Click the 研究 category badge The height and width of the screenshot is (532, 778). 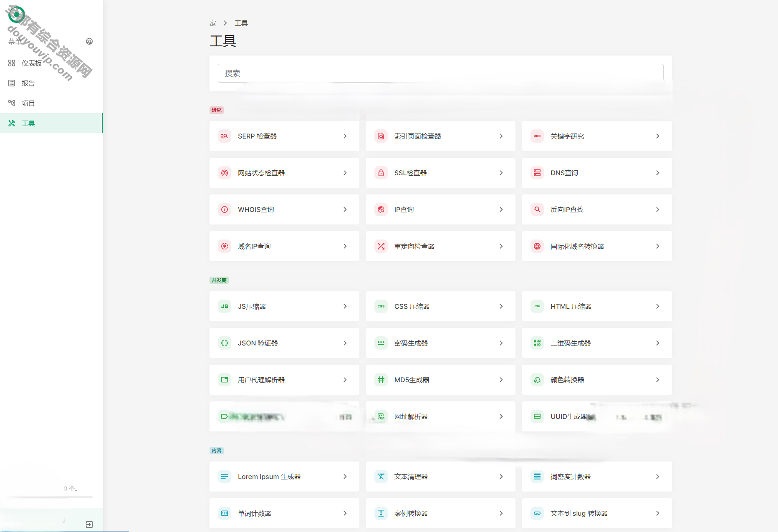pyautogui.click(x=217, y=110)
